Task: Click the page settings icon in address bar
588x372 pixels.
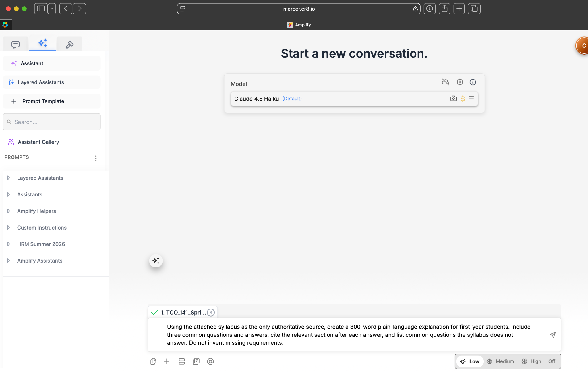Action: pos(183,9)
